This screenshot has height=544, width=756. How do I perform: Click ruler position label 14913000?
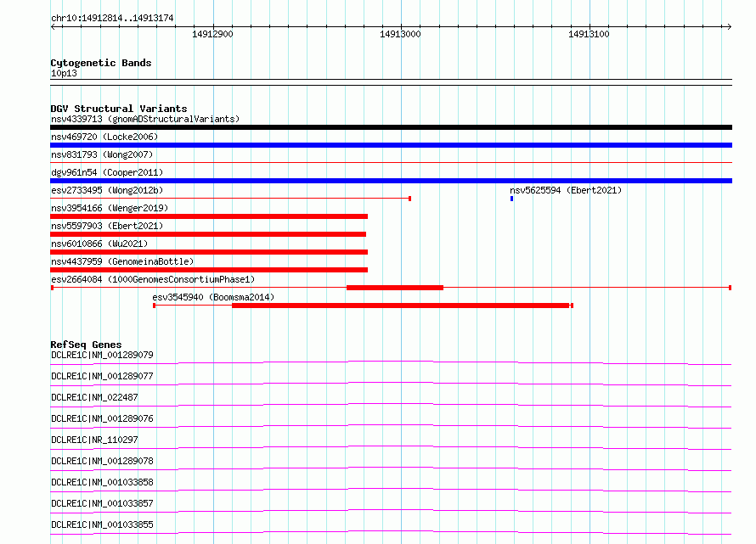coord(400,34)
